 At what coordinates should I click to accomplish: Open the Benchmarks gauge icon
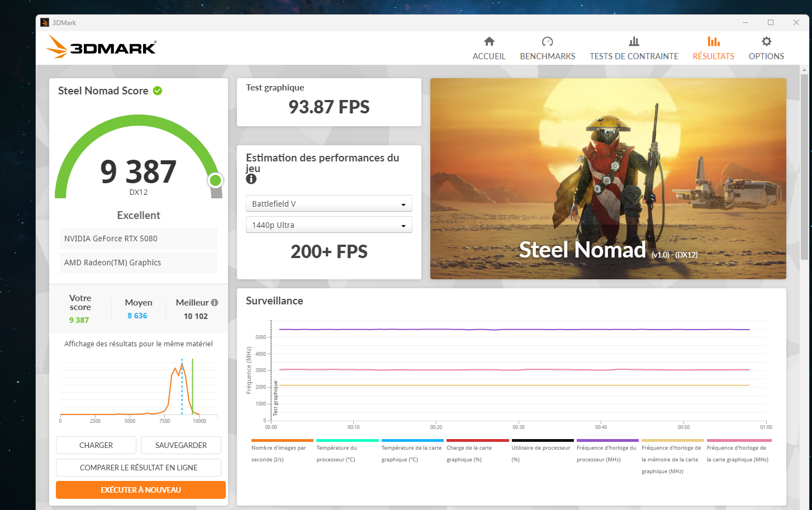tap(547, 41)
